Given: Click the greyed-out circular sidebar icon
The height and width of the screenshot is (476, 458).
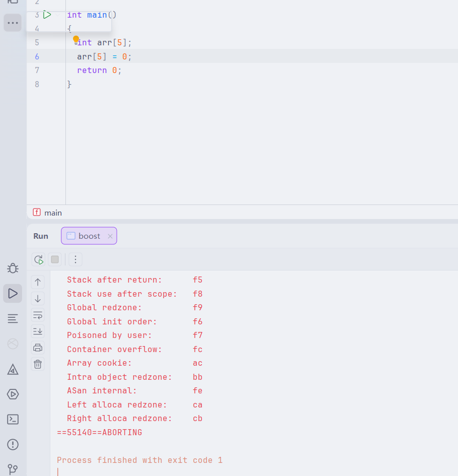Looking at the screenshot, I should coord(13,344).
